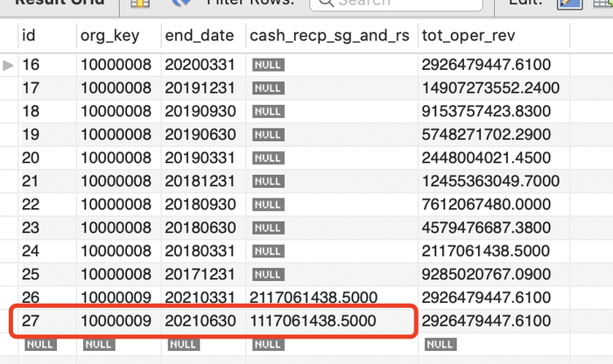613x364 pixels.
Task: Click the grid icon at toolbar's right edge
Action: click(x=602, y=3)
